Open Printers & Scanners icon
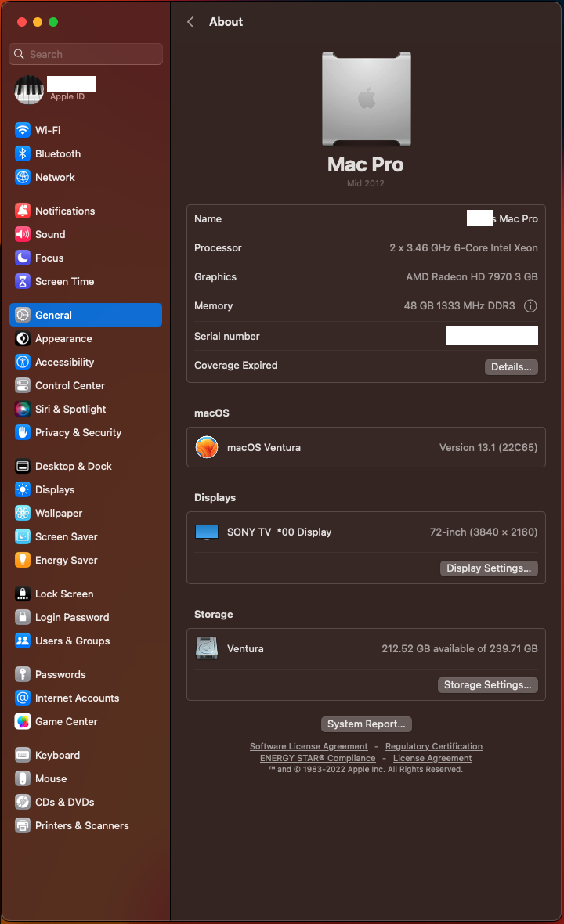Viewport: 564px width, 924px height. [x=23, y=827]
